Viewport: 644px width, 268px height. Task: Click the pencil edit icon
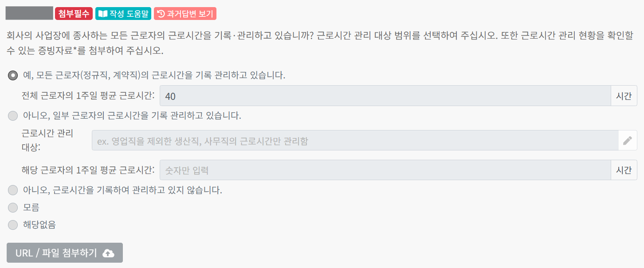pos(627,141)
